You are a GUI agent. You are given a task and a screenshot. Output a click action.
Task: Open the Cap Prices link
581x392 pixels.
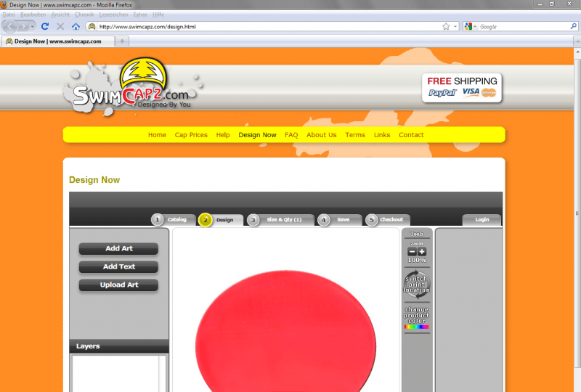pos(191,135)
